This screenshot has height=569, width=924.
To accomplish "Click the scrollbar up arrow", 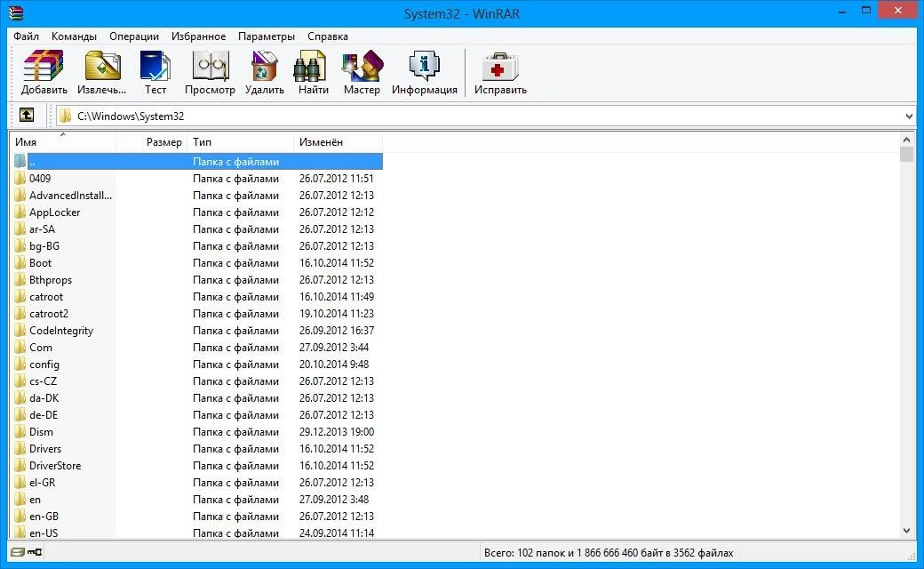I will (906, 140).
